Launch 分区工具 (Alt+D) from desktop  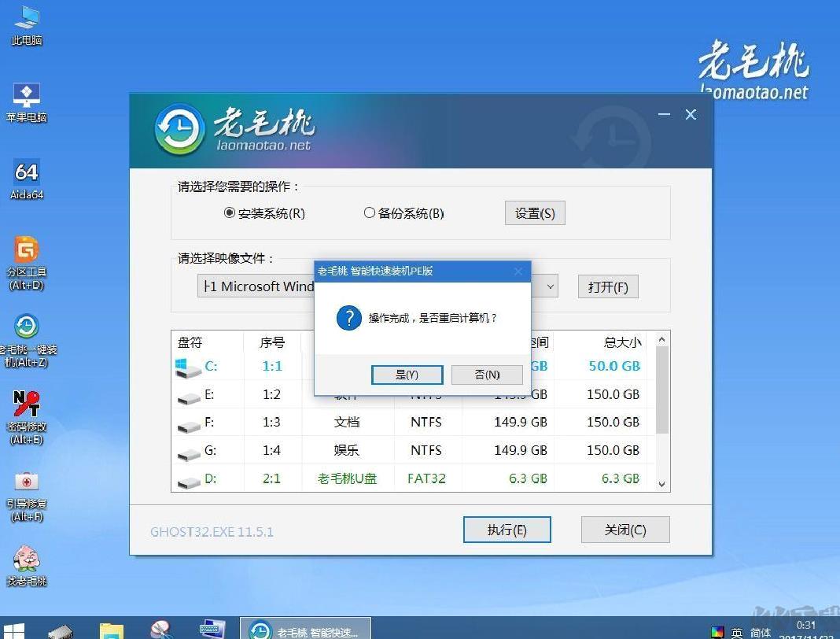pos(26,264)
